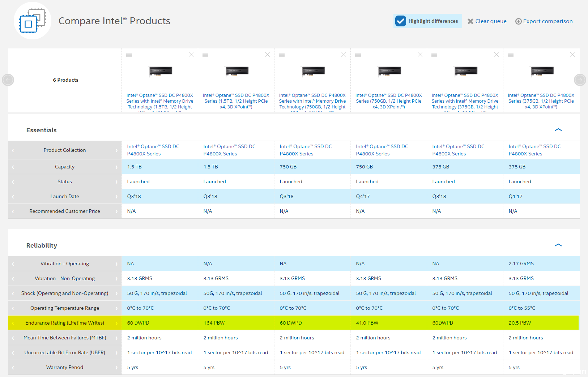Click right arrow on MTBF row label

tap(116, 338)
